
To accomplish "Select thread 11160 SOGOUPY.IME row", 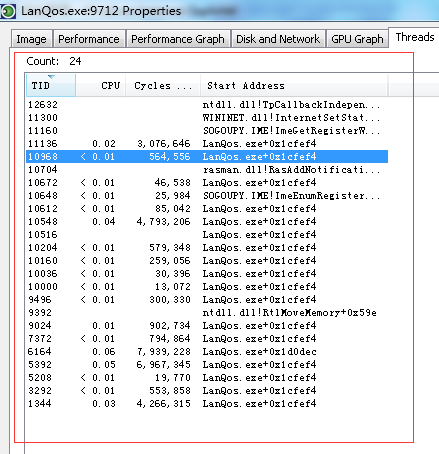I will [207, 131].
